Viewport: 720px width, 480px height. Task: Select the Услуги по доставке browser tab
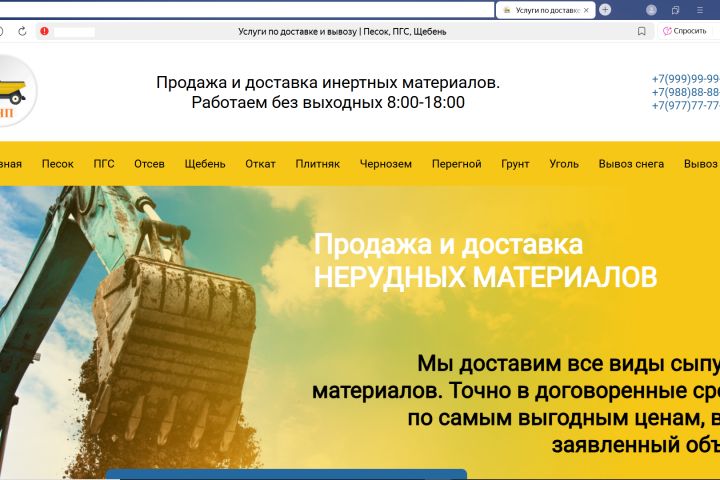point(546,10)
